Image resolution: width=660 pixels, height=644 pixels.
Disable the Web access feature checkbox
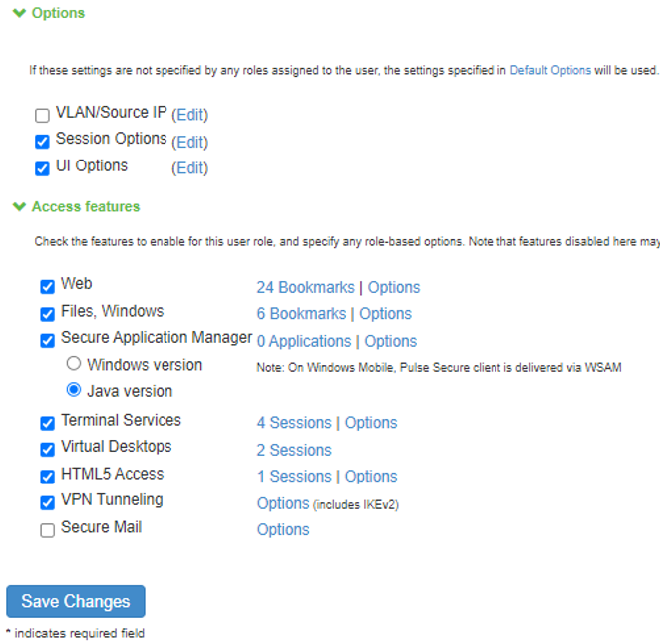click(48, 287)
